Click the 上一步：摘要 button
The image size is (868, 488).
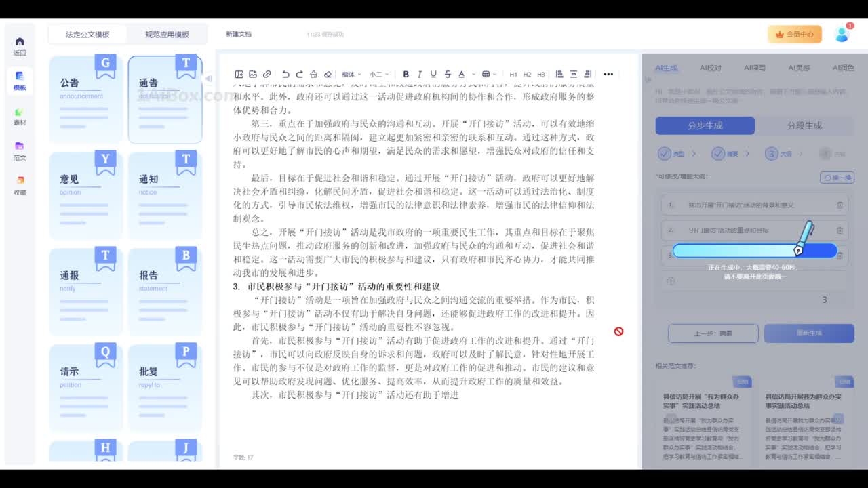pos(712,333)
